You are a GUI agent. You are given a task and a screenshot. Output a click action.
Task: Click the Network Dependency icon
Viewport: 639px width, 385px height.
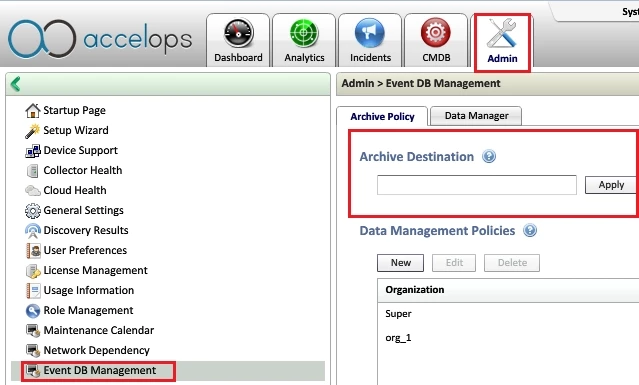coord(33,350)
